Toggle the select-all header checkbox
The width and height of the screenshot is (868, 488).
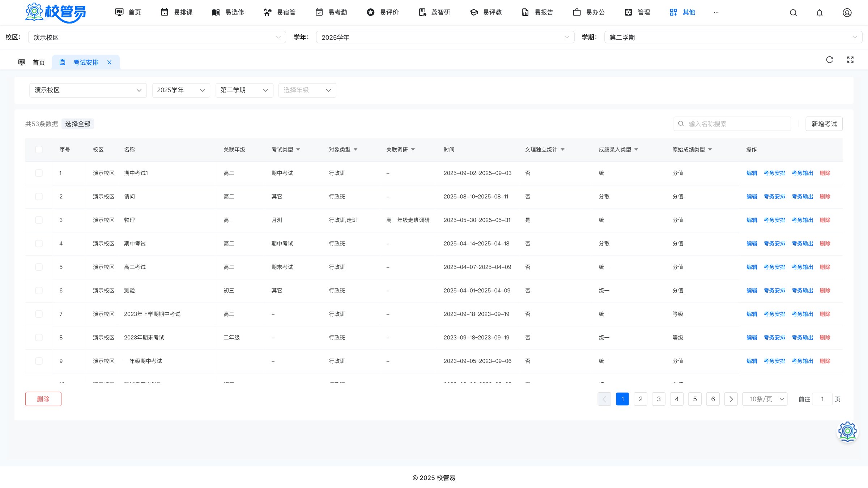tap(39, 150)
